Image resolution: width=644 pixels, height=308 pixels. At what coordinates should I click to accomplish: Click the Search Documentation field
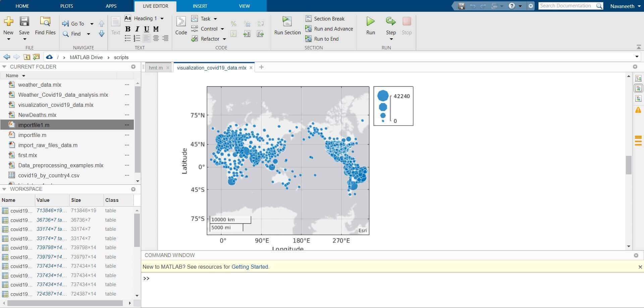[567, 6]
